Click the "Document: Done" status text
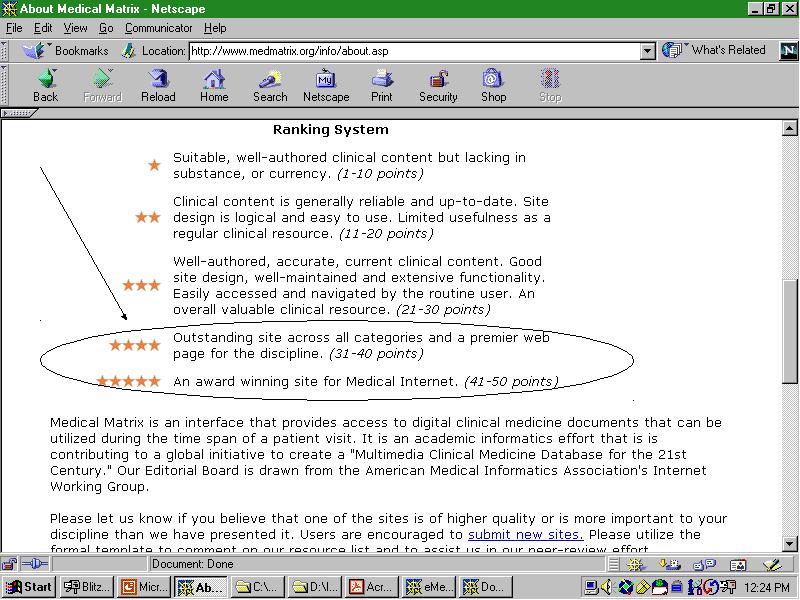The image size is (800, 600). coord(192,564)
